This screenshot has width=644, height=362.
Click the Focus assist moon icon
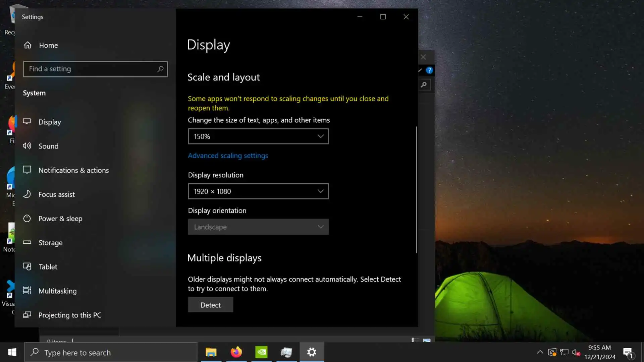tap(27, 194)
